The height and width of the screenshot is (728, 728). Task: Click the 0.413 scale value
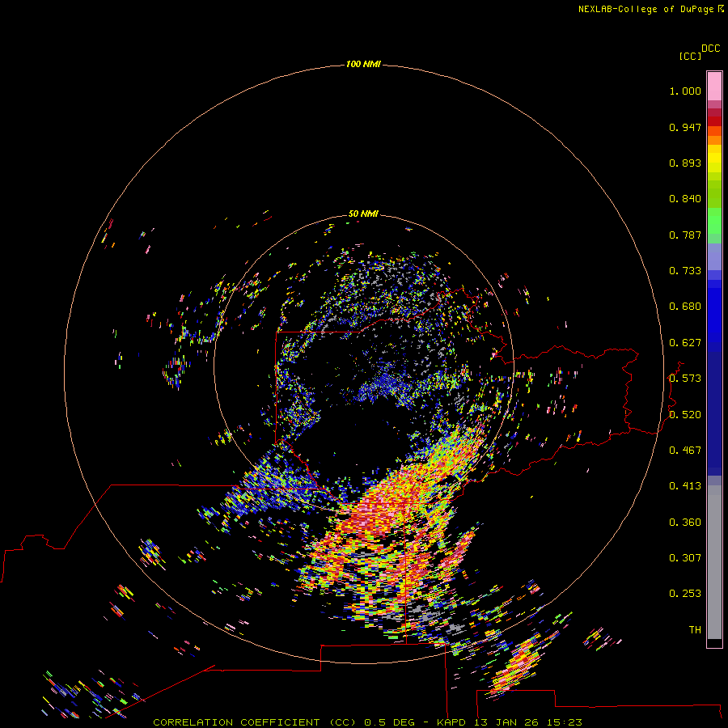(685, 486)
